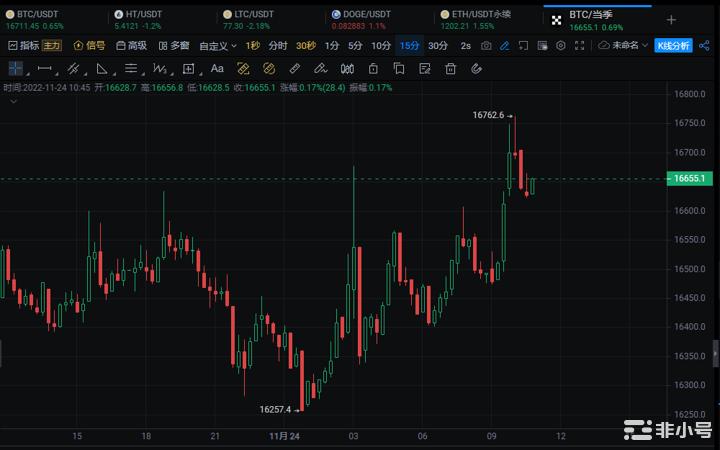Pick the text annotation tool (Aa)
Viewport: 720px width, 450px height.
pyautogui.click(x=217, y=68)
